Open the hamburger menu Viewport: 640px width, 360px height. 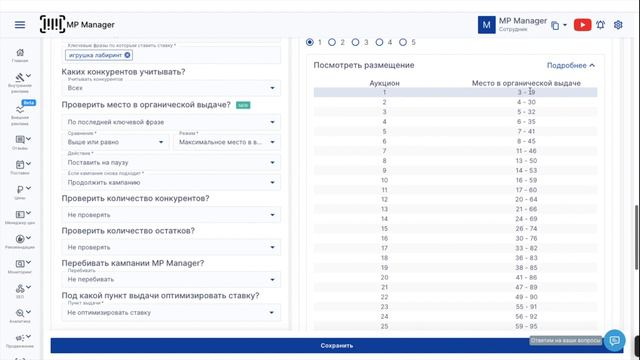[x=20, y=24]
